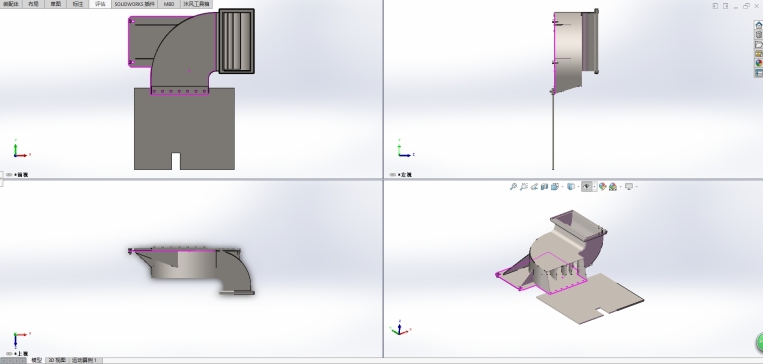Open the 装配体 (Assembly) ribbon tab
763x364 pixels.
[x=11, y=4]
